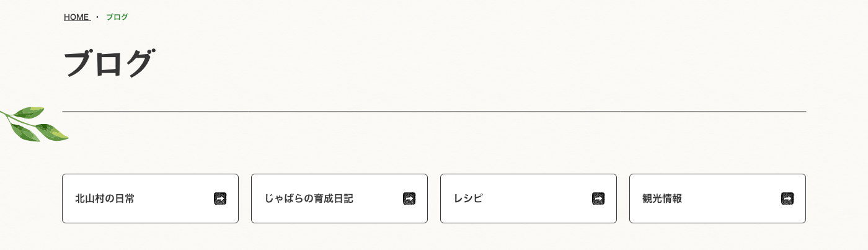Screen dimensions: 868x250
Task: Click the じゃばらの育成日記 text label
Action: pyautogui.click(x=309, y=199)
